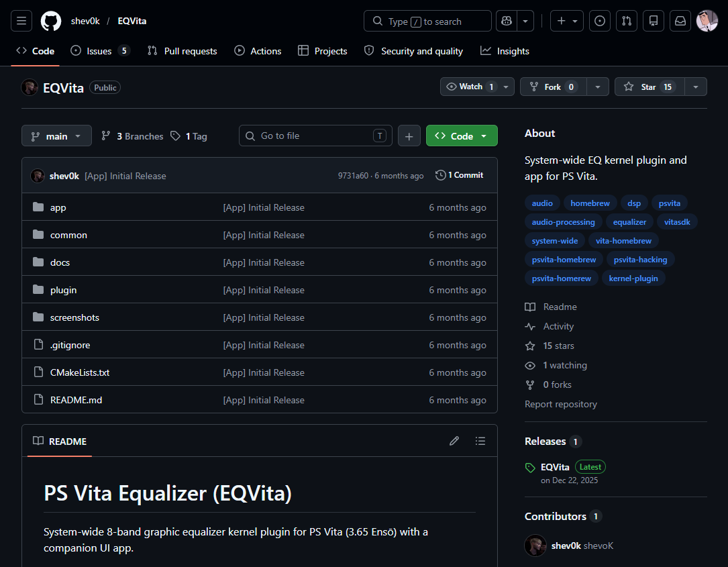Open the notifications inbox icon
This screenshot has width=728, height=567.
[x=680, y=21]
